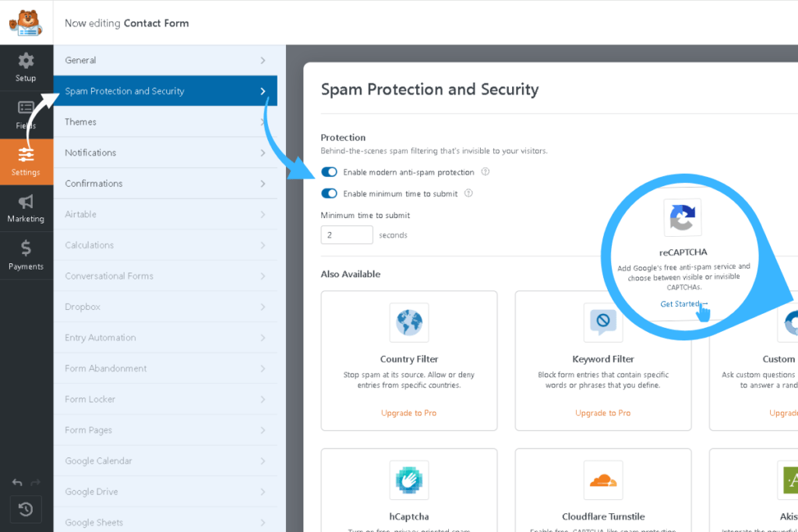Click the hCaptcha hand icon
The height and width of the screenshot is (532, 798).
(408, 481)
